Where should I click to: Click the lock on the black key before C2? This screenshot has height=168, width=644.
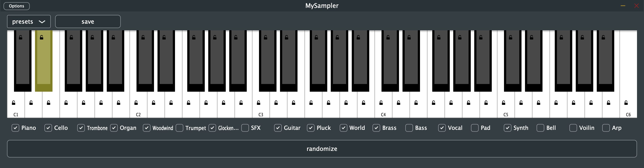click(x=113, y=38)
